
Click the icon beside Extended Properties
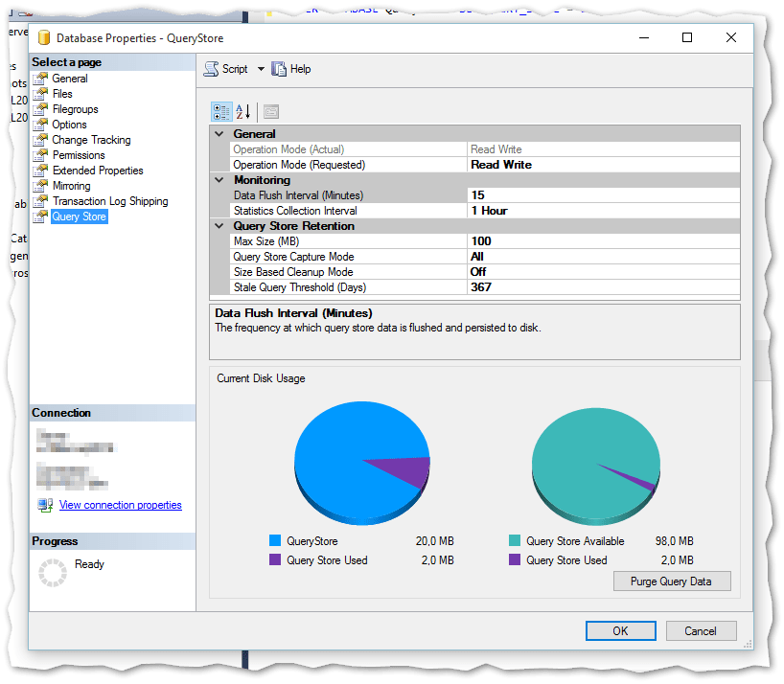(40, 171)
